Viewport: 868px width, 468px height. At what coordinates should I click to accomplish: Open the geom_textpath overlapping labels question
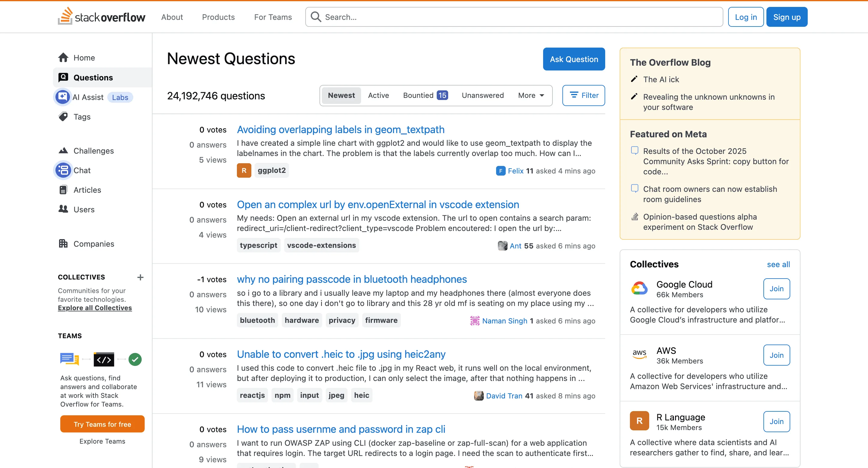click(341, 129)
